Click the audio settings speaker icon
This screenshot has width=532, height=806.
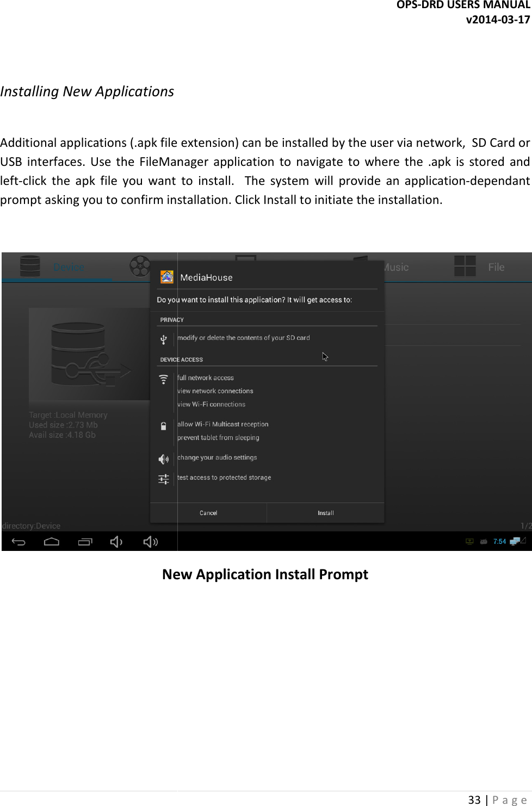(163, 459)
